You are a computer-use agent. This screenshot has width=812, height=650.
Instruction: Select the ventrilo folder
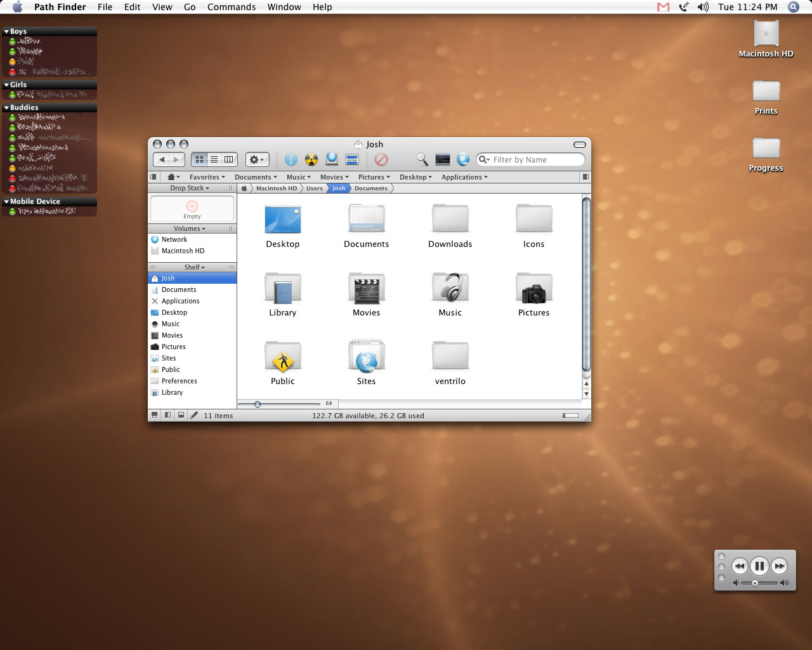pos(450,356)
